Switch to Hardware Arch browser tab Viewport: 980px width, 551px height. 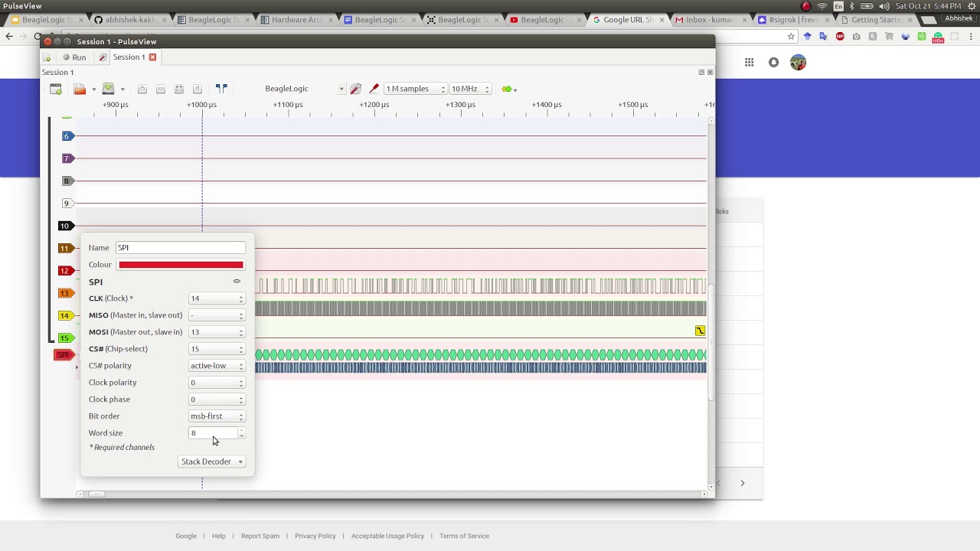[x=296, y=20]
